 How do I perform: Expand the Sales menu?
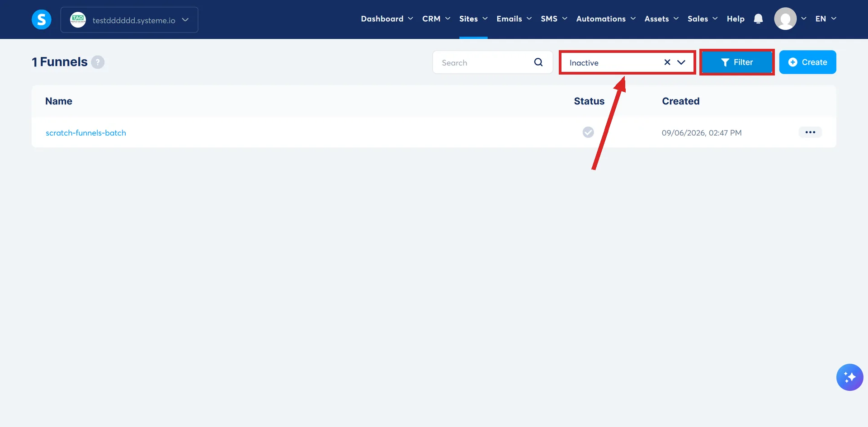tap(703, 19)
